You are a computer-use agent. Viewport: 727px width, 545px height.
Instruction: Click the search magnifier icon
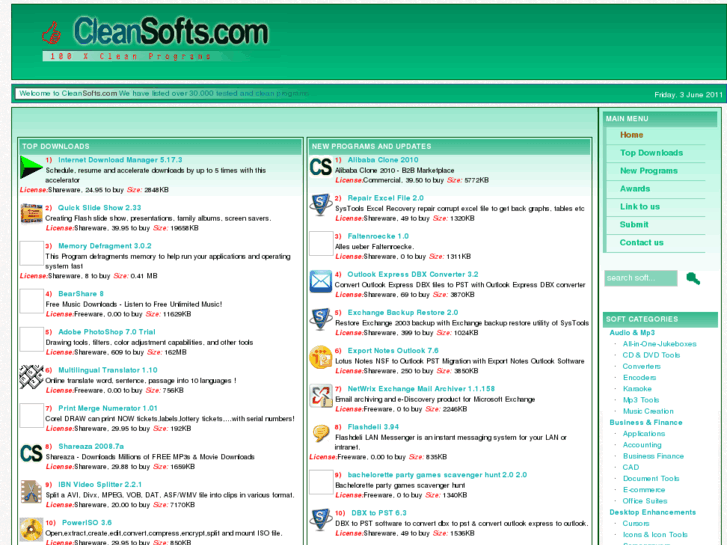(x=693, y=278)
